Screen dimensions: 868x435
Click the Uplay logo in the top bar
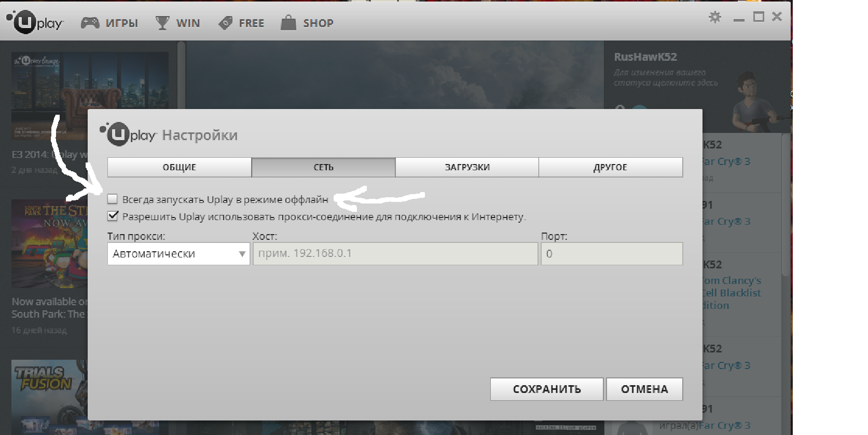point(35,22)
